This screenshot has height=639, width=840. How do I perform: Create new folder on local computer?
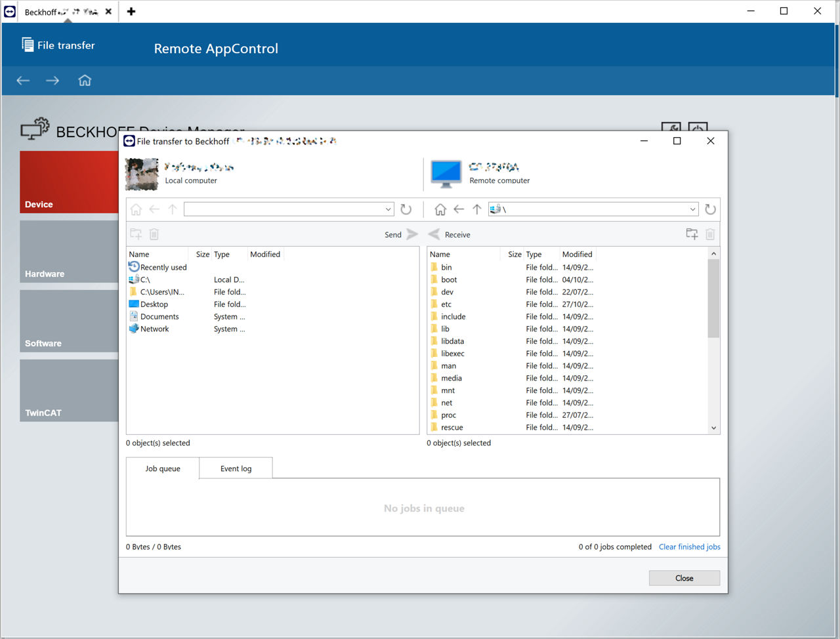[x=136, y=234]
